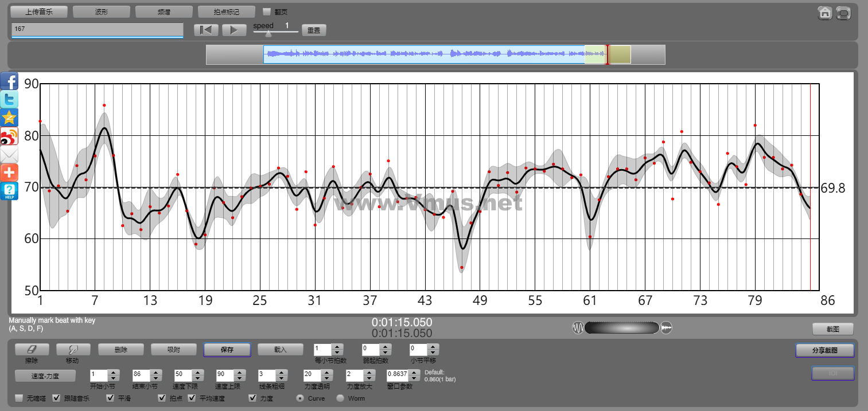Screen dimensions: 868x411
Task: Click the skip-to-start button
Action: [206, 30]
